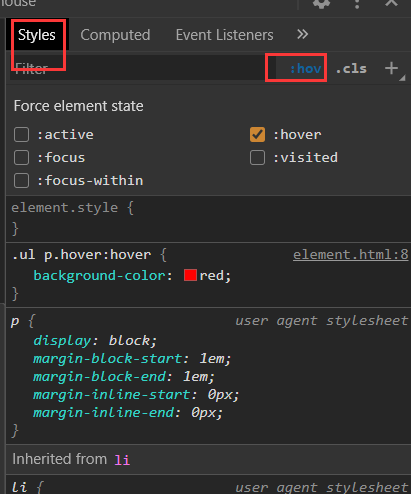
Task: Switch to the Computed tab
Action: click(115, 35)
